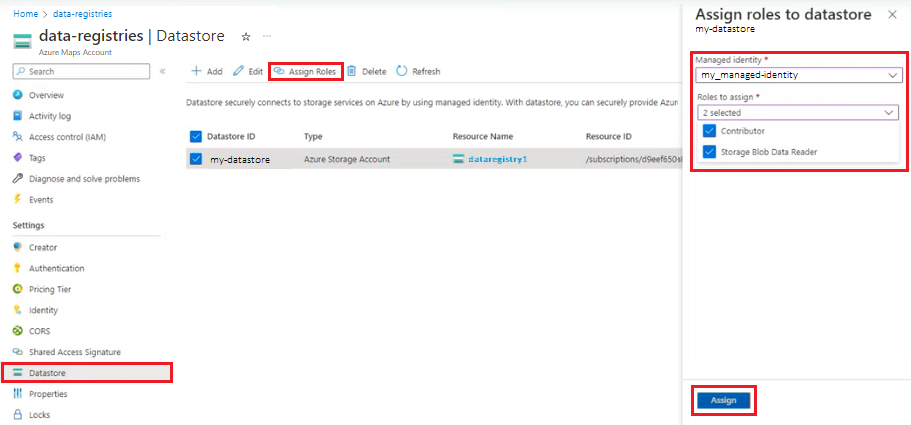Select the Contributor role label
Image resolution: width=911 pixels, height=425 pixels.
tap(743, 131)
